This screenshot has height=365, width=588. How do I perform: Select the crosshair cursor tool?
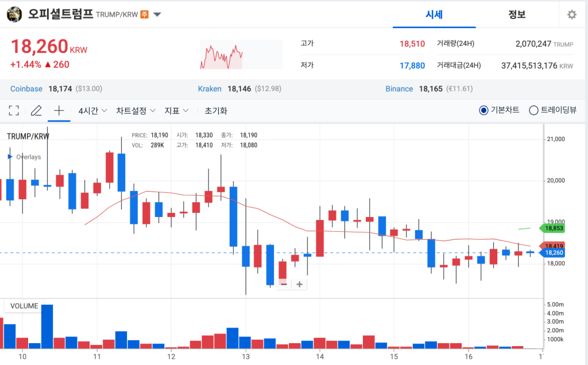point(59,111)
